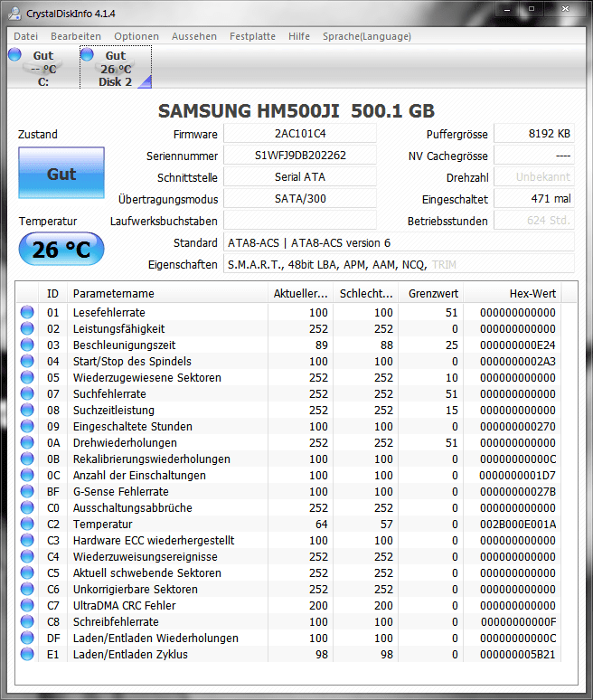This screenshot has height=700, width=593.
Task: Click status orb for G-Sense Fehlerrate row
Action: point(27,491)
